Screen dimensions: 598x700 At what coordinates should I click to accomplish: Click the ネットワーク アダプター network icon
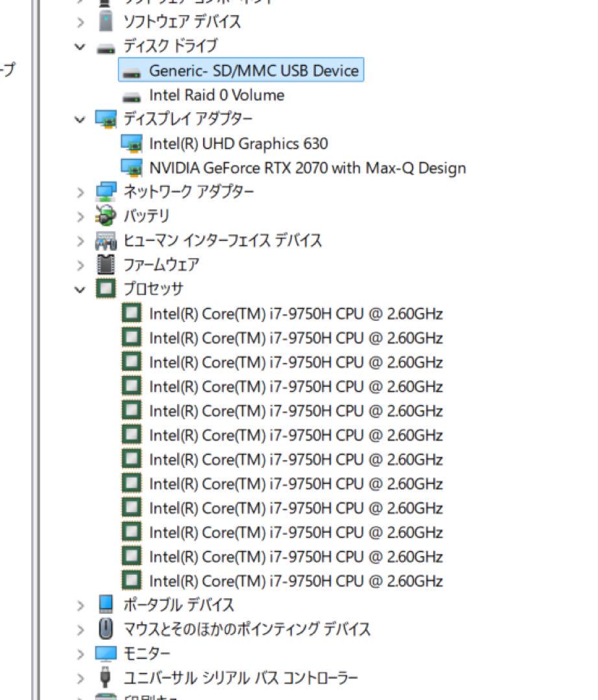(x=106, y=192)
